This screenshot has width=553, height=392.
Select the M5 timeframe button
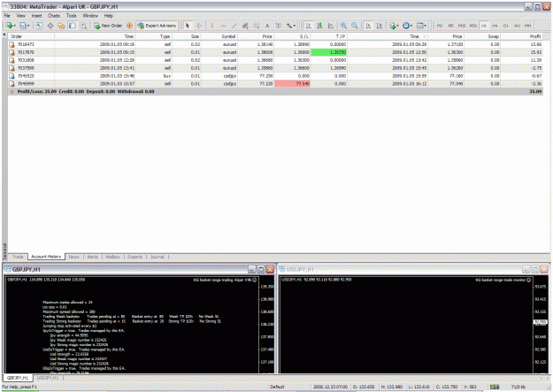450,26
